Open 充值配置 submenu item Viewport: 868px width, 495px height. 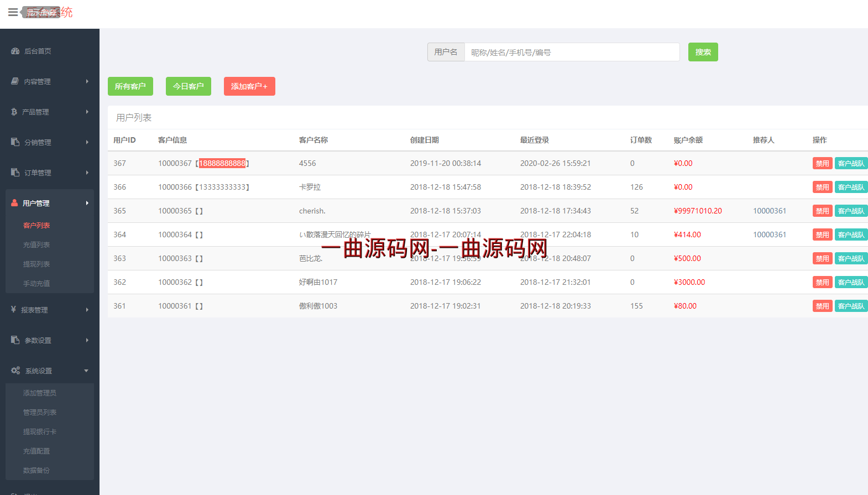36,451
